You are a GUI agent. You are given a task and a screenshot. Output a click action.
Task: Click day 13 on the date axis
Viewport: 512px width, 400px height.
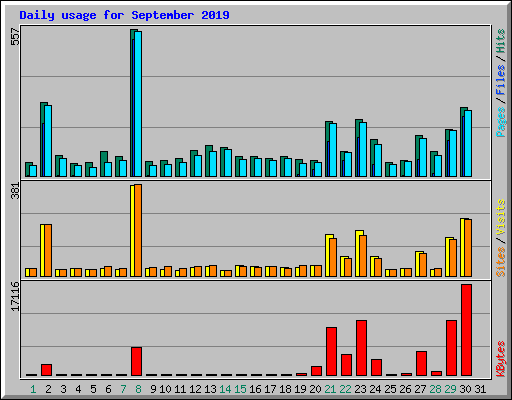pos(210,389)
